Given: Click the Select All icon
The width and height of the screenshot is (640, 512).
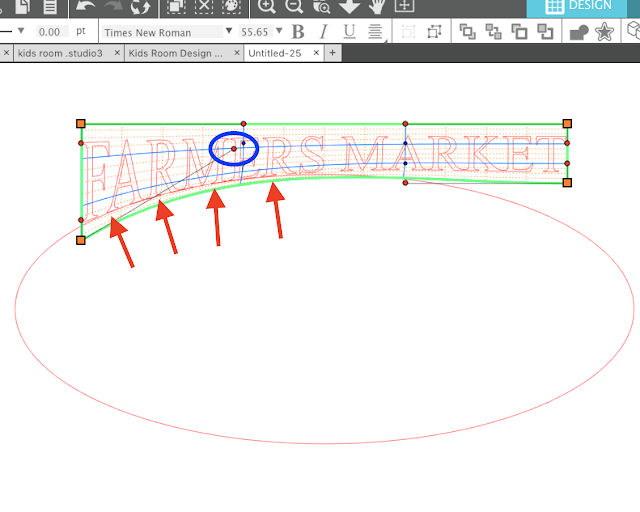Looking at the screenshot, I should click(x=176, y=6).
